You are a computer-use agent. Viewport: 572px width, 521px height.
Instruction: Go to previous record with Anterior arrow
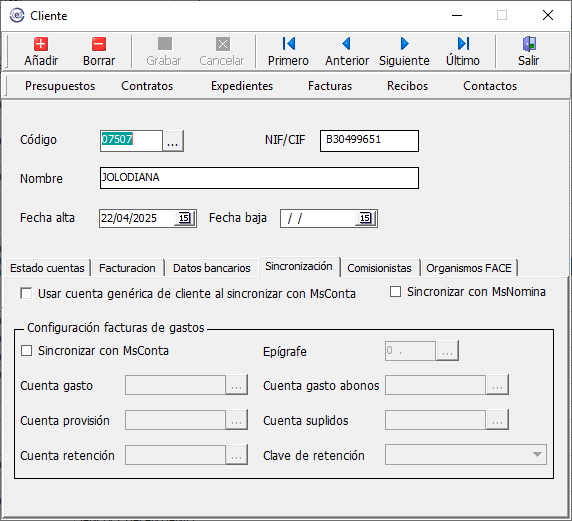(x=347, y=44)
